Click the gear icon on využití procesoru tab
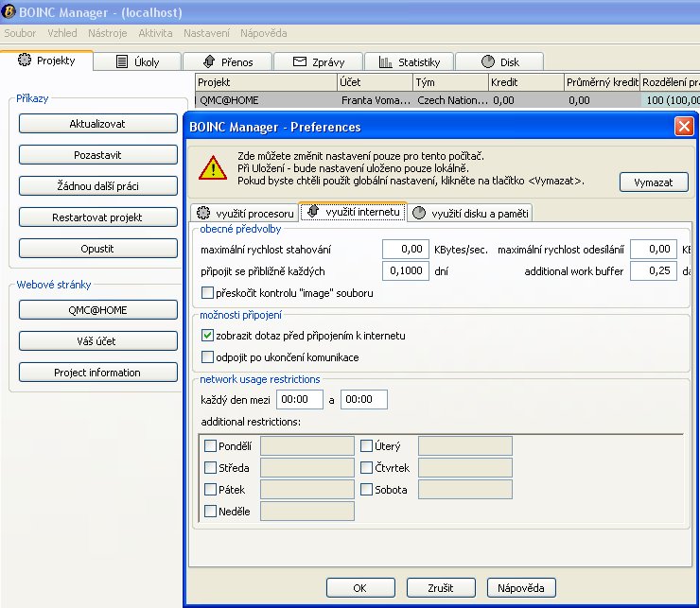 [x=203, y=213]
